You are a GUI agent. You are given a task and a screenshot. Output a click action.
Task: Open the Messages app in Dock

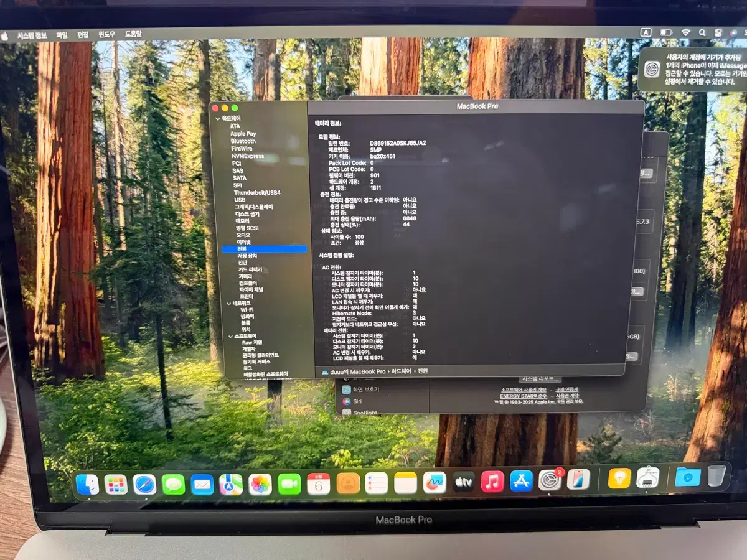point(174,483)
